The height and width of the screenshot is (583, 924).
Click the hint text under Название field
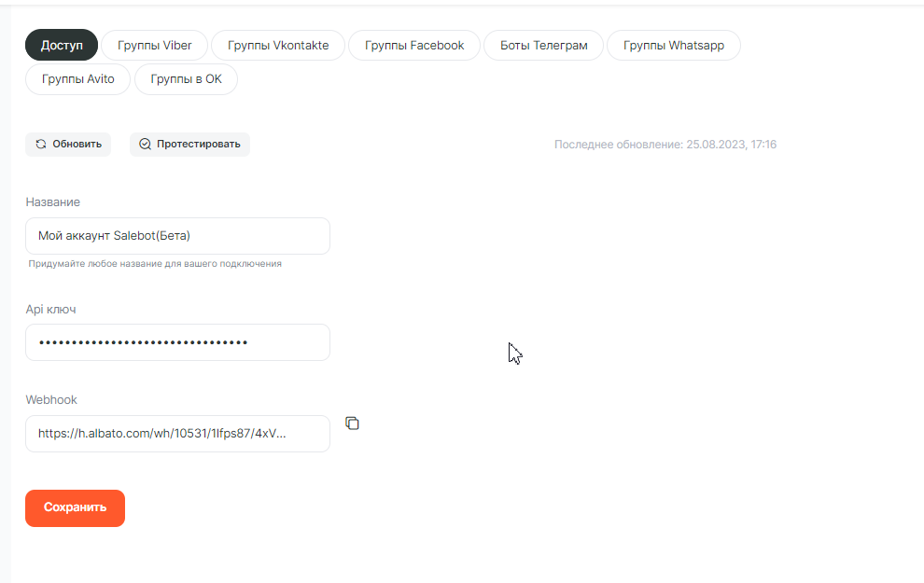click(x=155, y=264)
